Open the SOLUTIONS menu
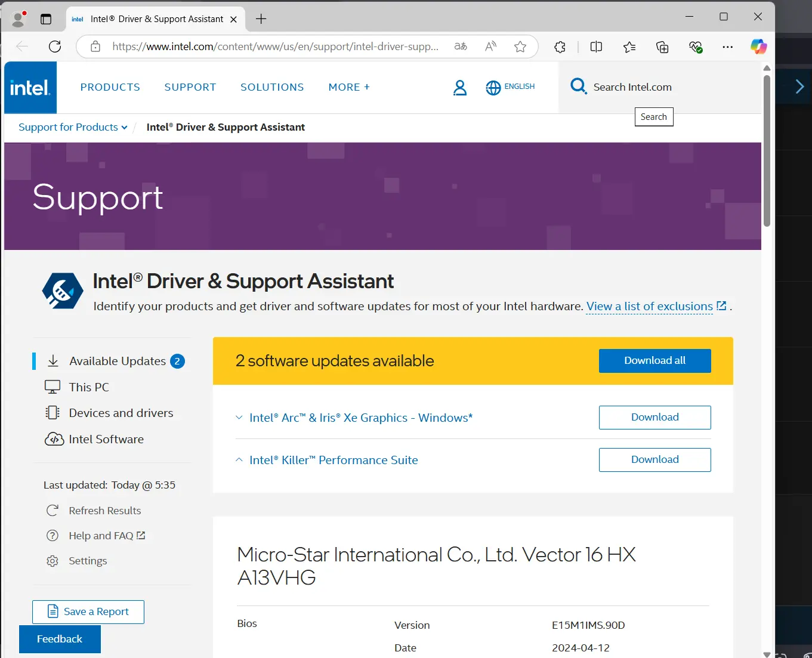 coord(272,87)
